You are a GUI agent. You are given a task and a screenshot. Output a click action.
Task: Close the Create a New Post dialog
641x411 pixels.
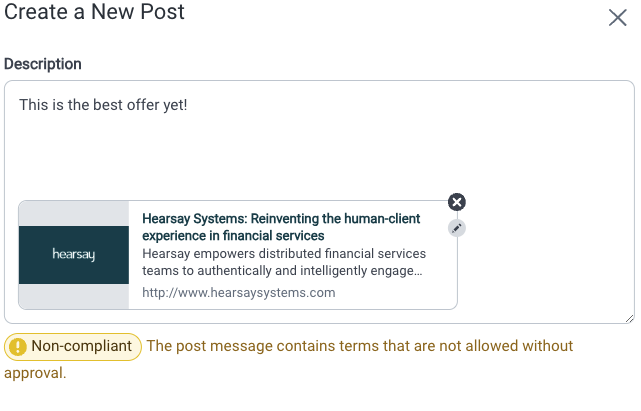[x=617, y=18]
